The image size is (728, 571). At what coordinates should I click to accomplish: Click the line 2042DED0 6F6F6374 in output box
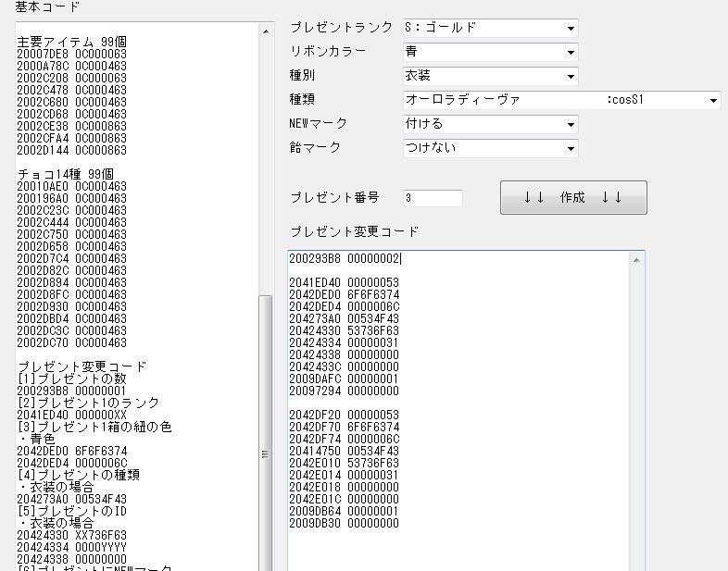pos(344,295)
